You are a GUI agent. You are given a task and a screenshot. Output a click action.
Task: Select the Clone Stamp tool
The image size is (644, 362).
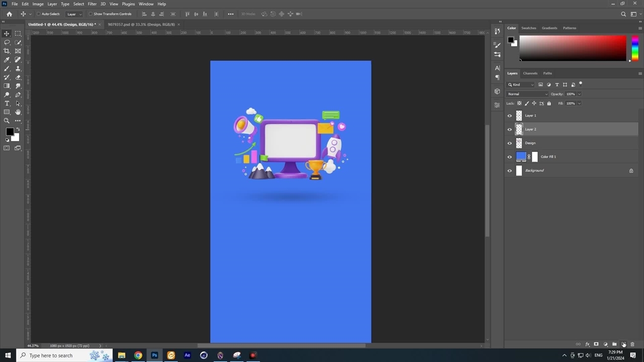pos(18,68)
